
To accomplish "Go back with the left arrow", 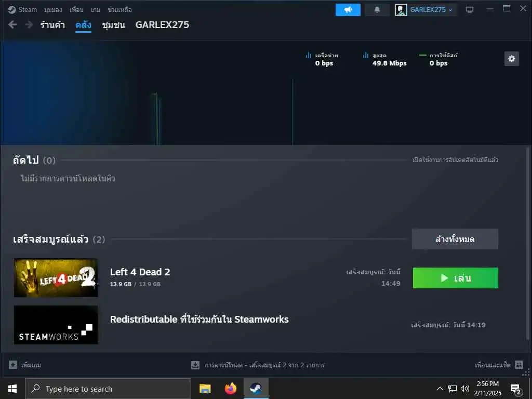I will [x=12, y=24].
